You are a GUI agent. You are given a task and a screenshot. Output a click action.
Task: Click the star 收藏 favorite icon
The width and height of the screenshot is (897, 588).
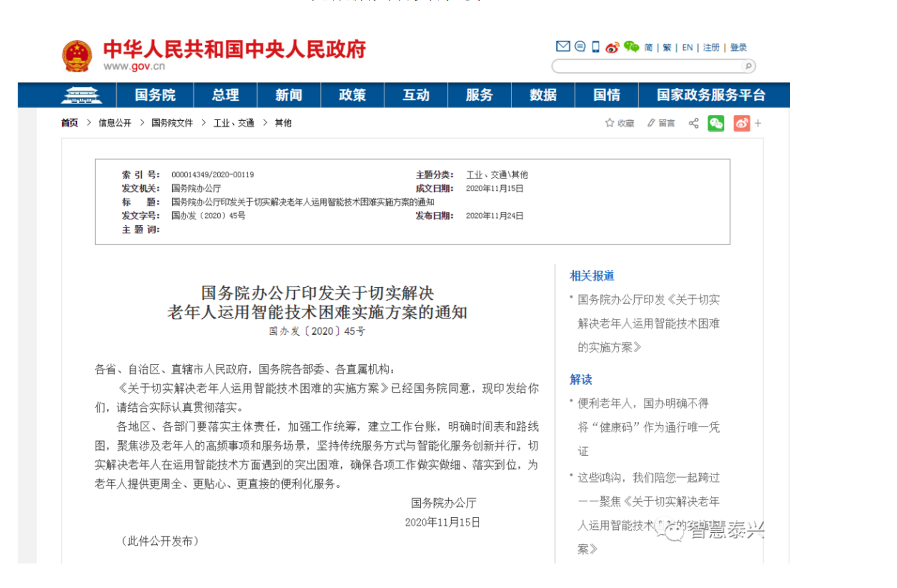610,123
